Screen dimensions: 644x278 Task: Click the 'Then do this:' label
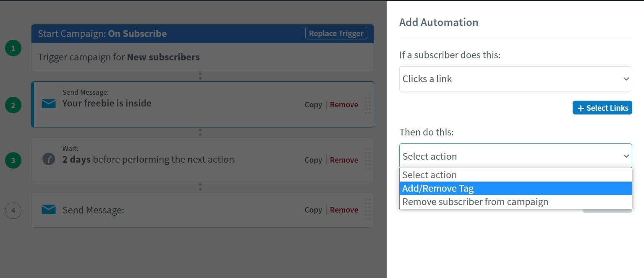tap(427, 132)
